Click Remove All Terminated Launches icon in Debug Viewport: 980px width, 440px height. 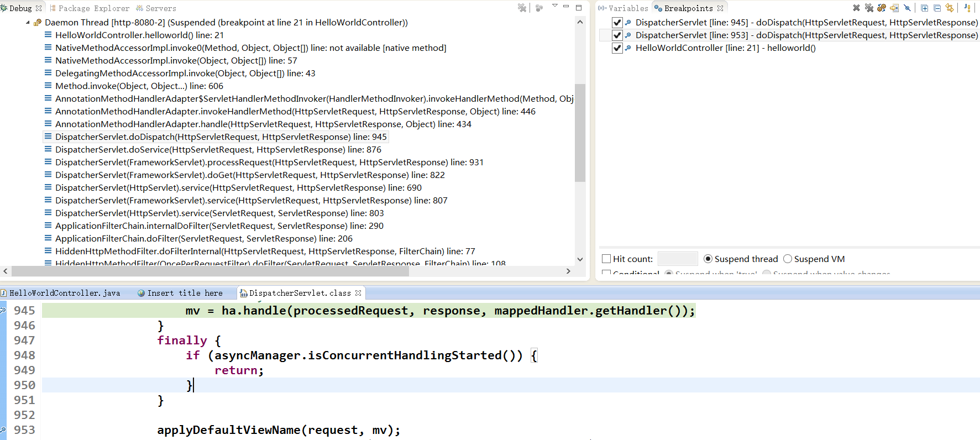[522, 8]
